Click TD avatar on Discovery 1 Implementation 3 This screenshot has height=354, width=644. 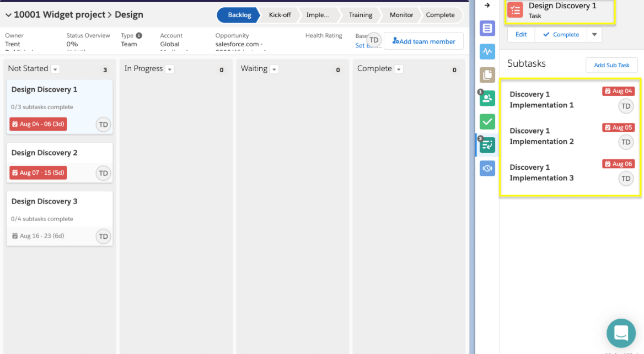(625, 179)
